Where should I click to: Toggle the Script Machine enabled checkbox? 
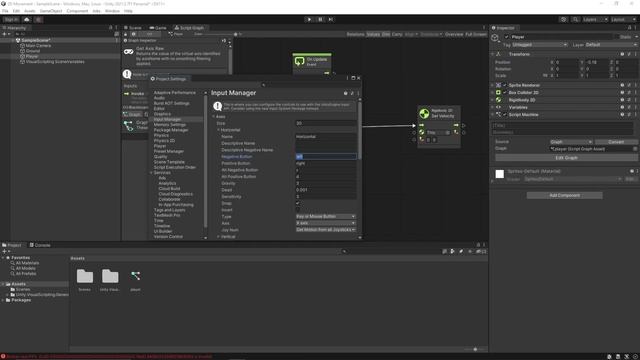[504, 115]
